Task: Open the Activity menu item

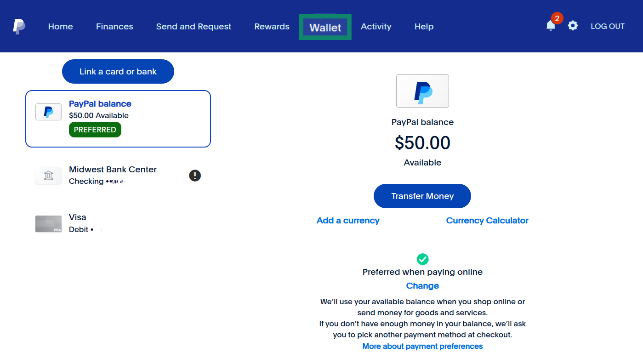Action: pos(376,26)
